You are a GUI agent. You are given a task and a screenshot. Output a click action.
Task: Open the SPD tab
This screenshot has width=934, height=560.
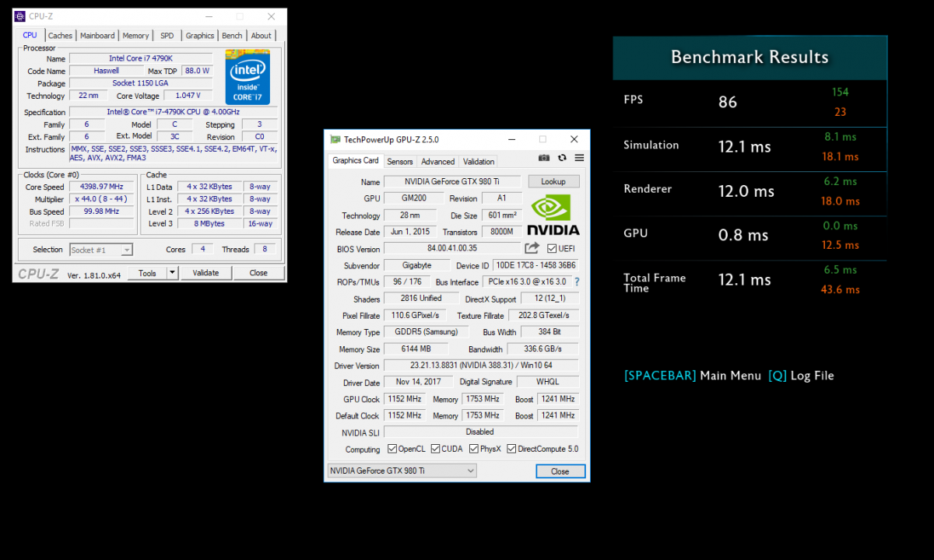coord(167,36)
